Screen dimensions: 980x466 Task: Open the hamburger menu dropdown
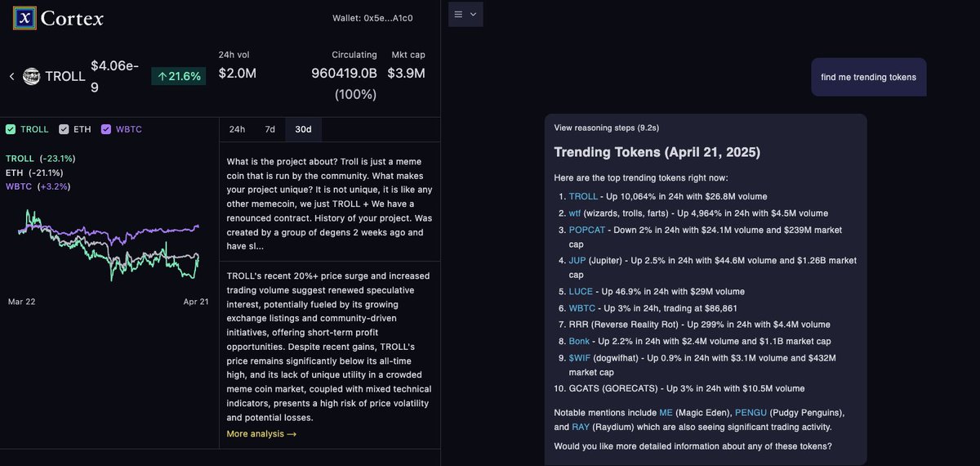tap(465, 14)
